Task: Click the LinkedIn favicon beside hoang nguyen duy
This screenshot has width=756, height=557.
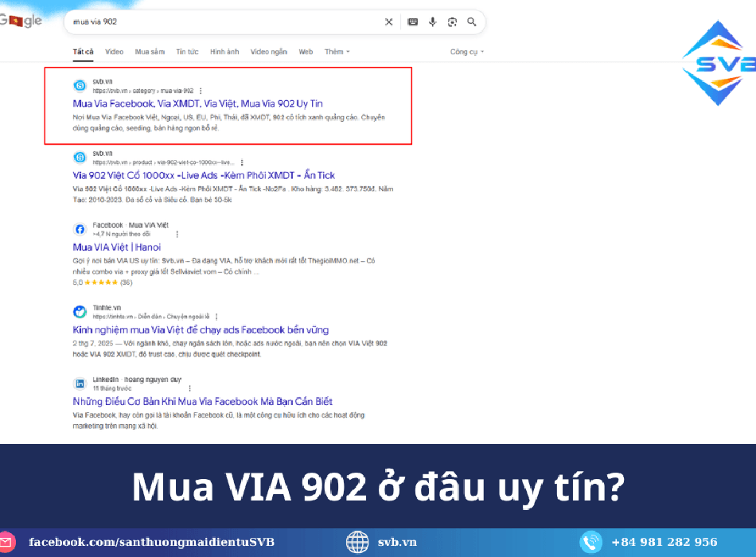Action: coord(80,383)
